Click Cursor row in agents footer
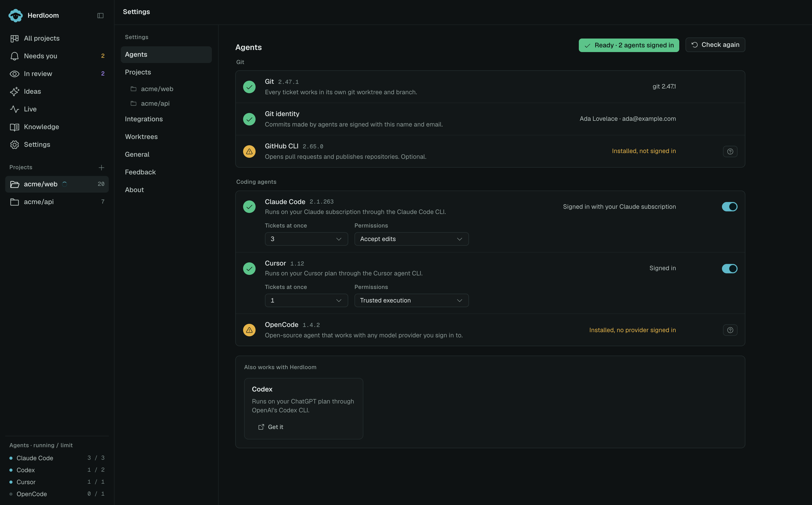 tap(57, 482)
